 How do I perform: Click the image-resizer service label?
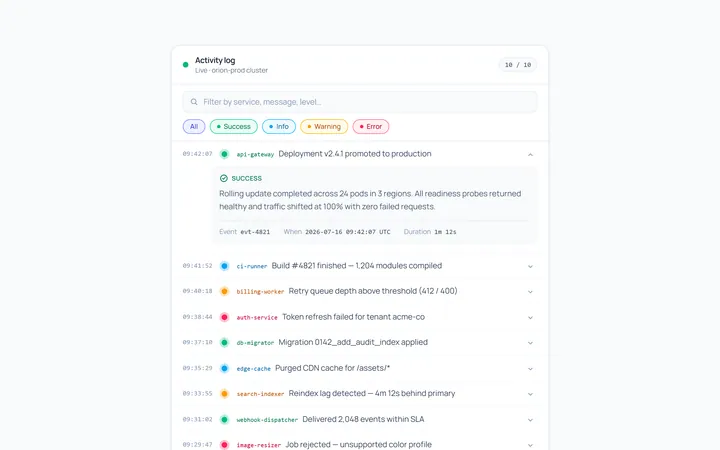[259, 445]
